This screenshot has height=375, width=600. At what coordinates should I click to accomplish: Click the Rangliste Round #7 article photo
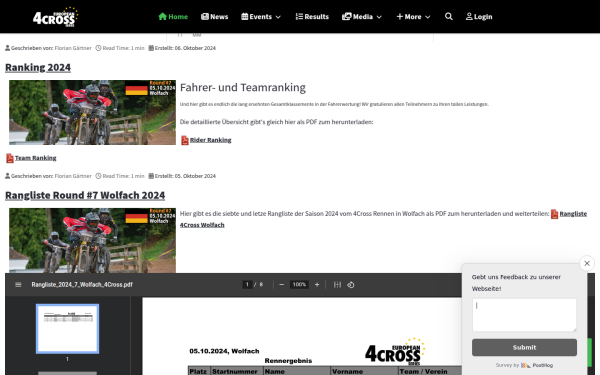[92, 240]
